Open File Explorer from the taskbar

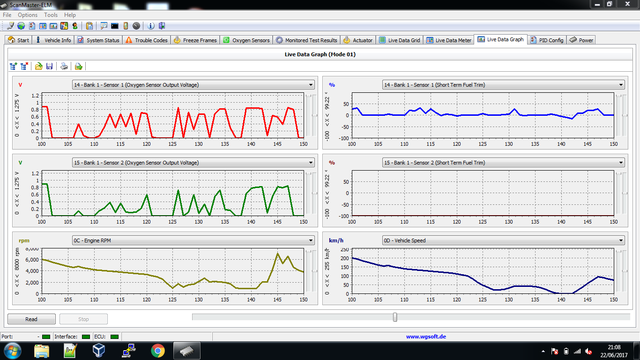click(42, 351)
